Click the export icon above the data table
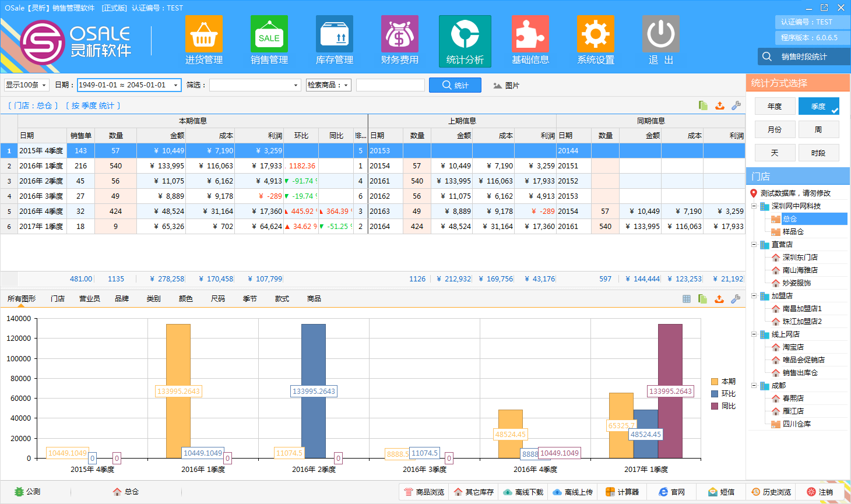The image size is (851, 504). [720, 105]
